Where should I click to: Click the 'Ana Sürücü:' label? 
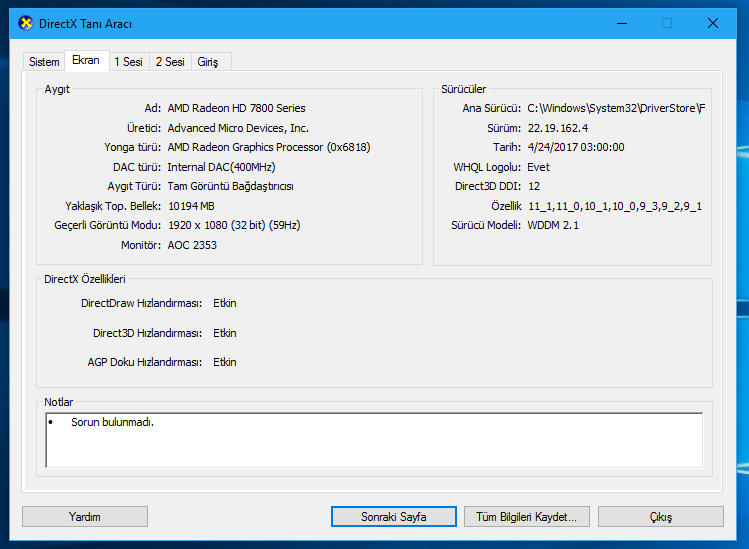pos(492,108)
